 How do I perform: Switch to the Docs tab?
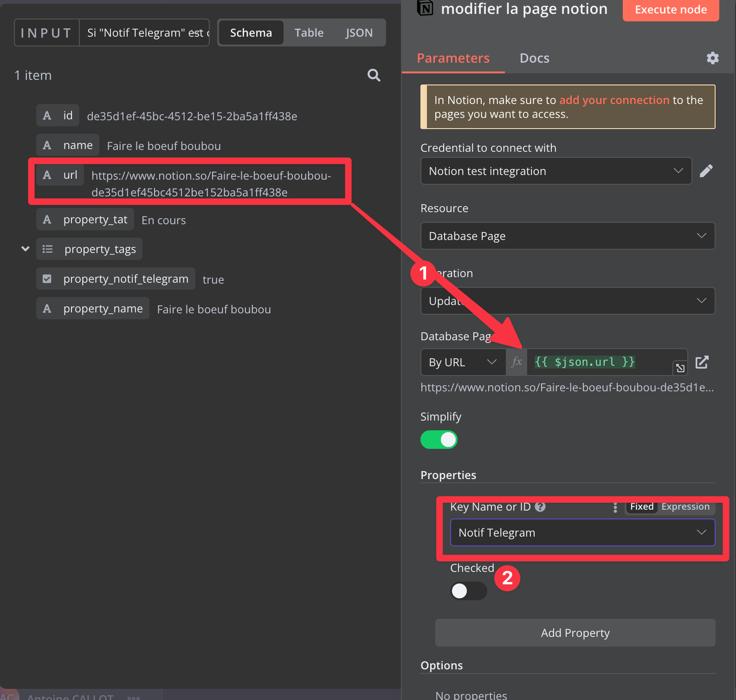point(534,58)
